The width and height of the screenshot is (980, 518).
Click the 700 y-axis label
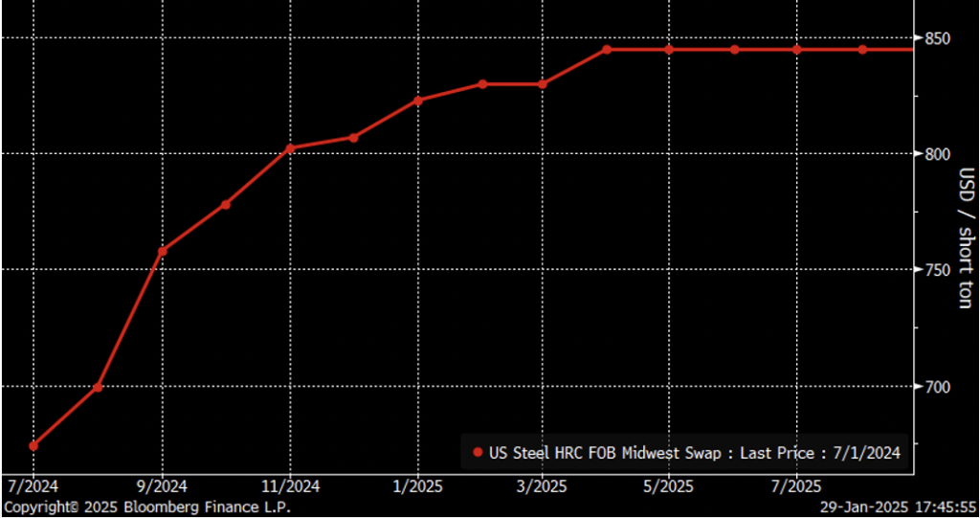point(940,387)
